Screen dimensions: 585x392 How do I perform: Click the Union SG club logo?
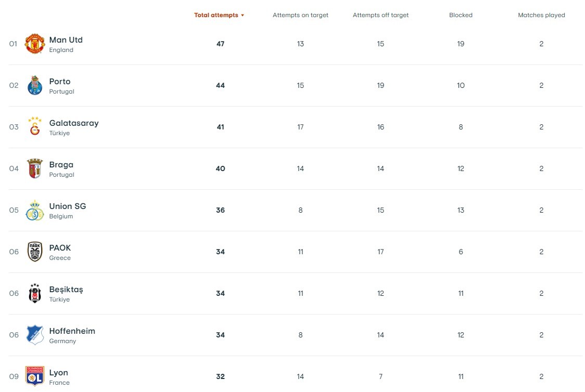pos(35,210)
